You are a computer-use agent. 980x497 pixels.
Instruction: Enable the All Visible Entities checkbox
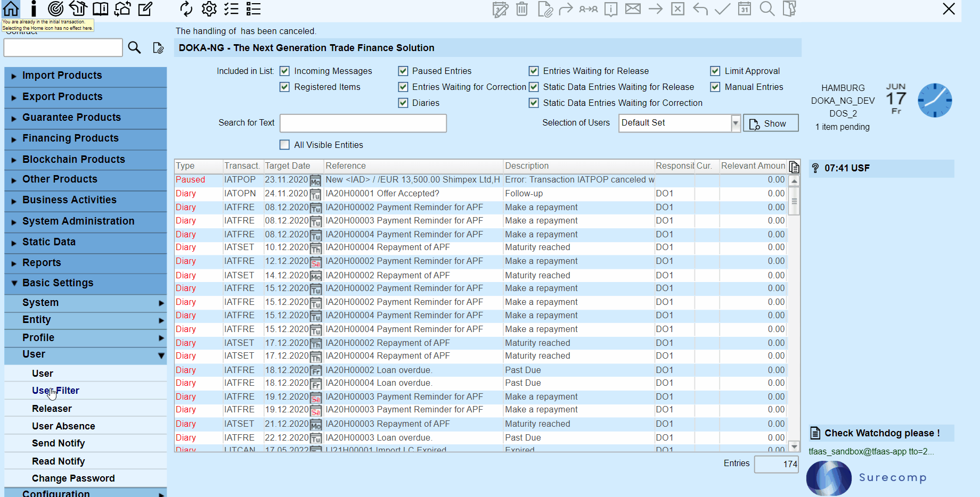[x=284, y=145]
